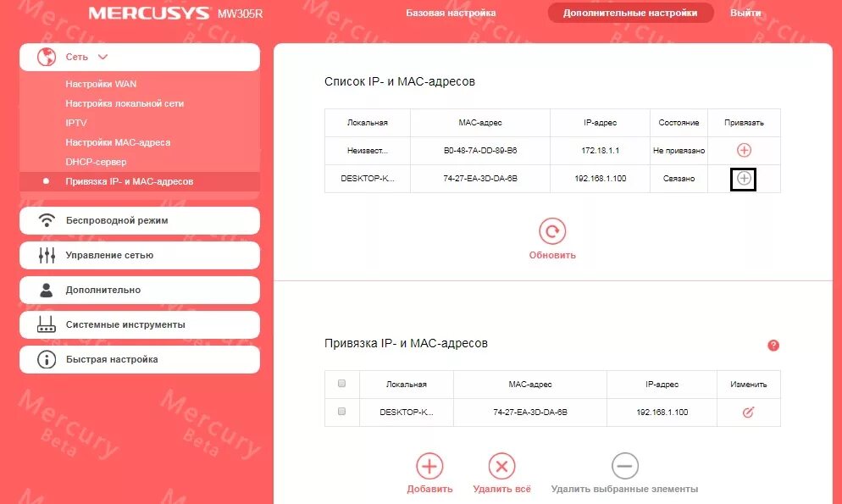Image resolution: width=842 pixels, height=504 pixels.
Task: Click DESKTOP-K... cell in the binding table
Action: (407, 413)
